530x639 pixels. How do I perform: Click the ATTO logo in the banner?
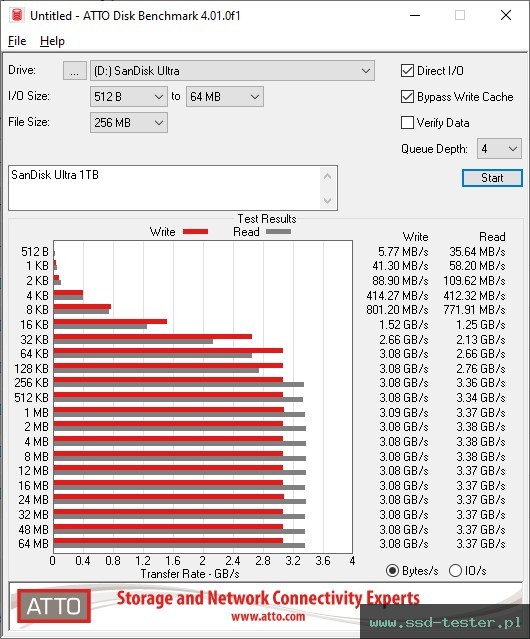pyautogui.click(x=54, y=606)
